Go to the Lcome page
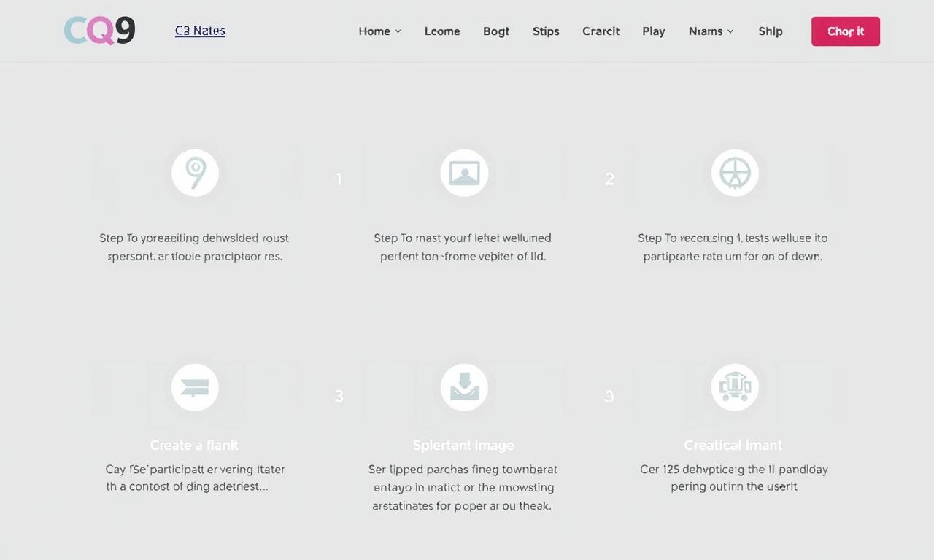This screenshot has width=934, height=560. click(442, 31)
